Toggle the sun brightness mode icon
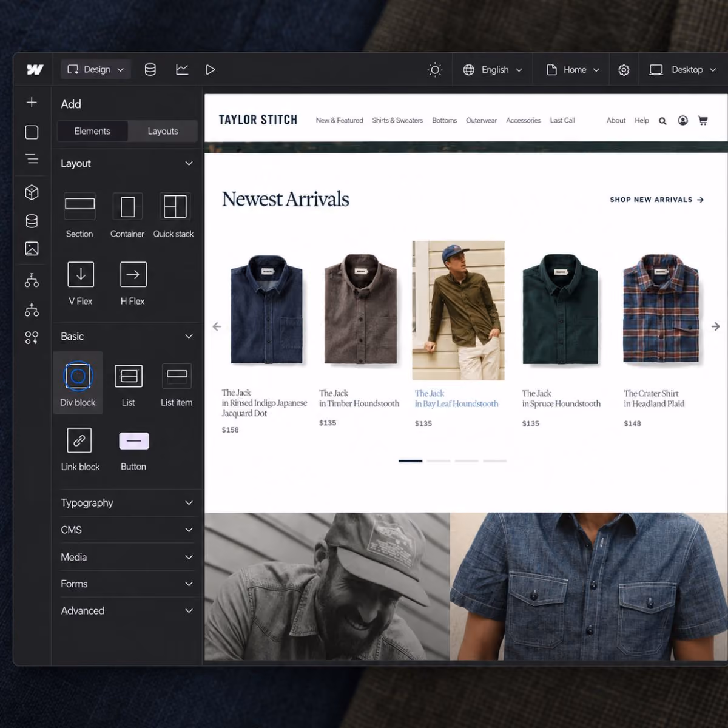 click(x=435, y=70)
